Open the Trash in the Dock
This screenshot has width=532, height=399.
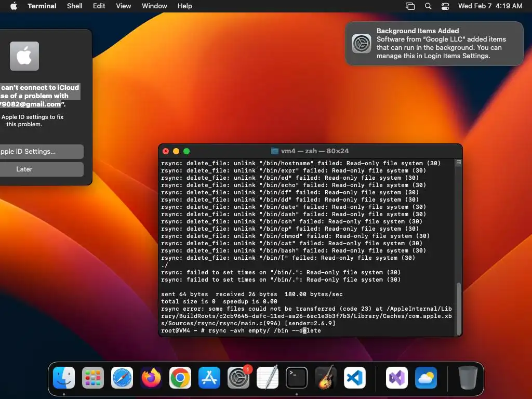point(468,378)
